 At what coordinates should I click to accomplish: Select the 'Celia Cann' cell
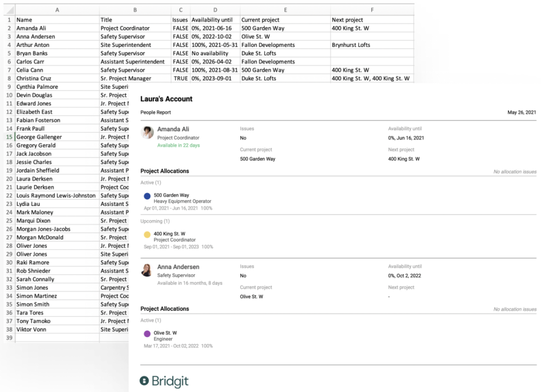pyautogui.click(x=57, y=70)
